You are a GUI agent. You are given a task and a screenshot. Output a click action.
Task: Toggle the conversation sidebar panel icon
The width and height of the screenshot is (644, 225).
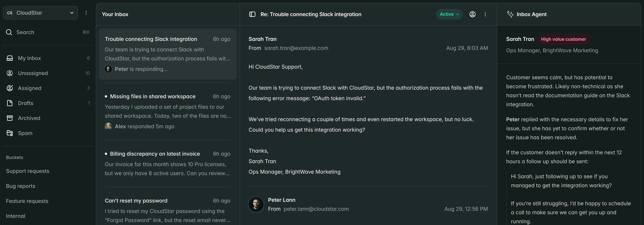click(x=252, y=14)
